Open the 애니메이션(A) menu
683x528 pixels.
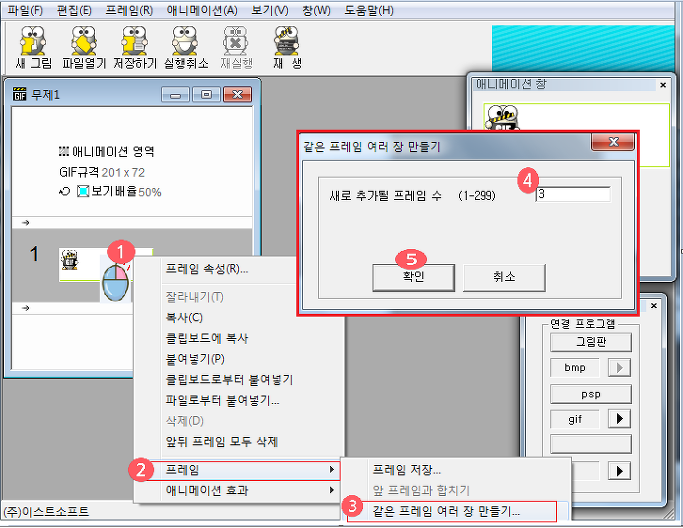click(202, 10)
